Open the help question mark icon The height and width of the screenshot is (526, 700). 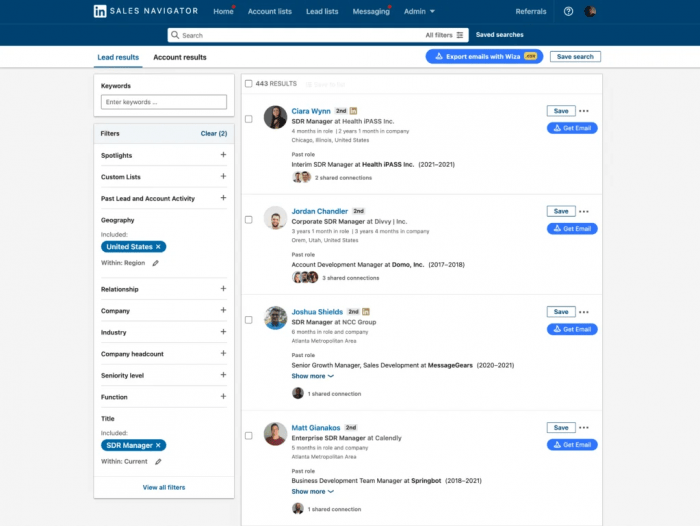point(568,12)
